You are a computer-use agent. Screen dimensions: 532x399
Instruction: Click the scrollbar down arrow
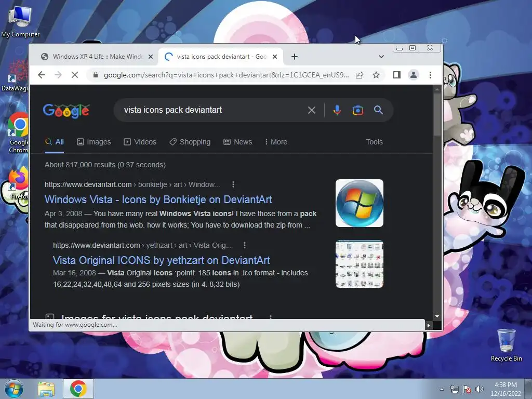pyautogui.click(x=437, y=316)
